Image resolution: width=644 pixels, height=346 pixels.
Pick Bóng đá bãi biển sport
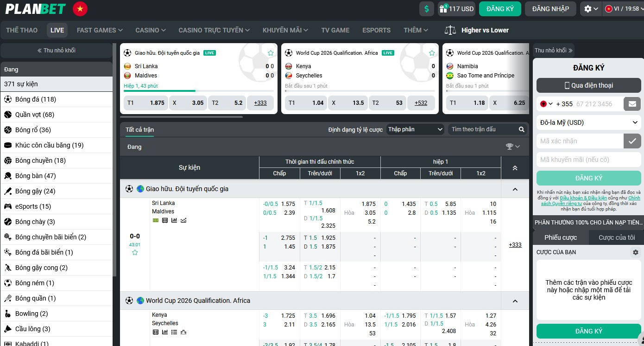tap(57, 252)
